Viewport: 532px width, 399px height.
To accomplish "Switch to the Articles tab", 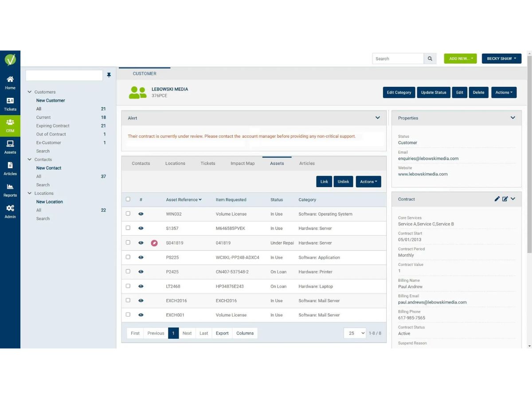I will [x=307, y=163].
